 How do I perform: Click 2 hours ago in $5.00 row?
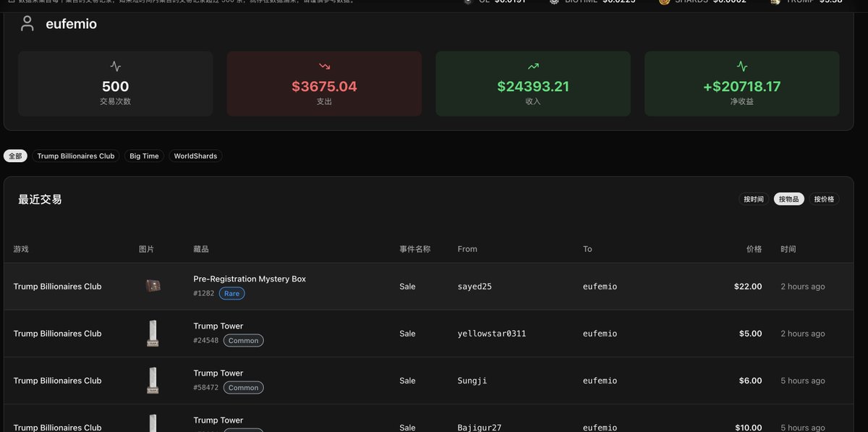click(x=803, y=334)
